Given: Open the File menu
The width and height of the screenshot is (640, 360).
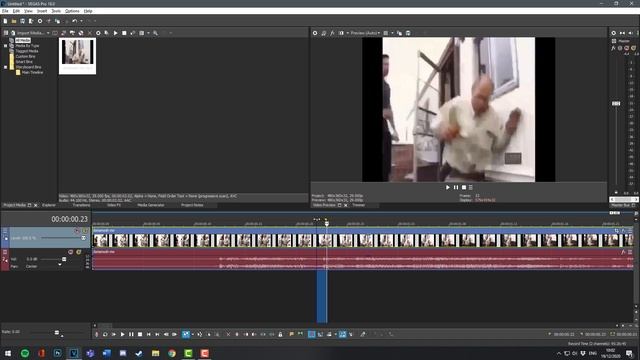Looking at the screenshot, I should tap(5, 11).
